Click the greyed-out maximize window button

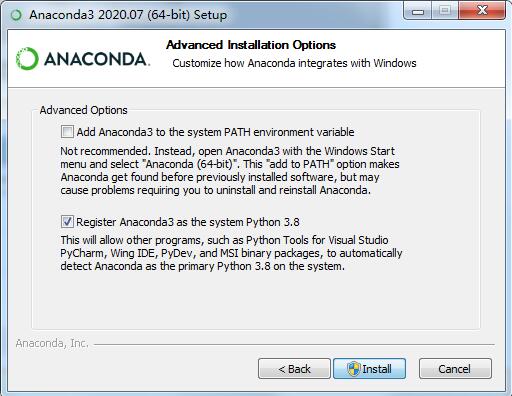tap(445, 11)
